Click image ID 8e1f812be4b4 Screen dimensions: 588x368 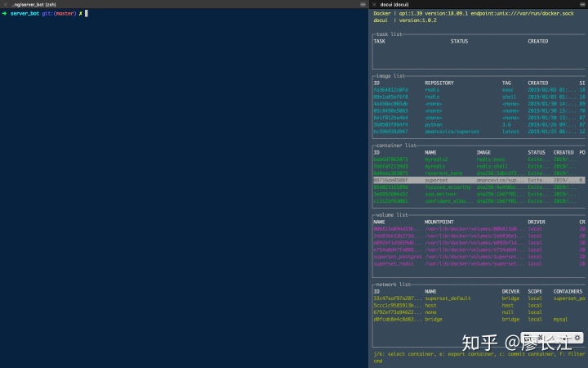(x=390, y=118)
